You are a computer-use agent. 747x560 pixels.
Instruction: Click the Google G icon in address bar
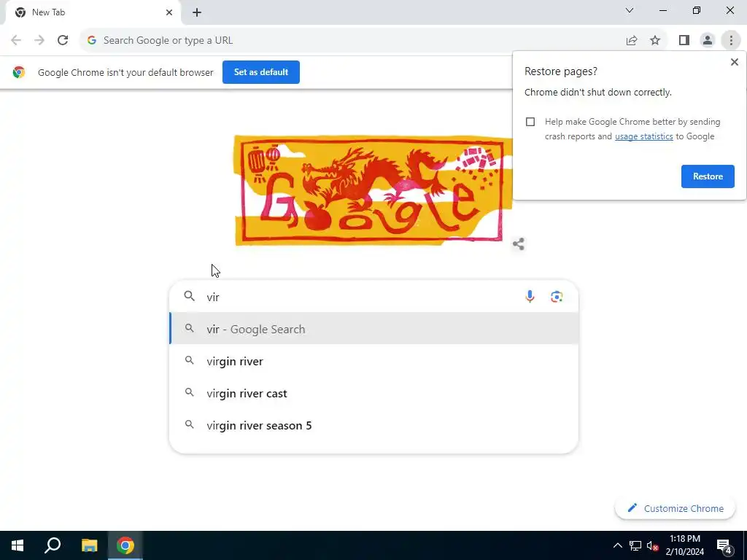[92, 41]
